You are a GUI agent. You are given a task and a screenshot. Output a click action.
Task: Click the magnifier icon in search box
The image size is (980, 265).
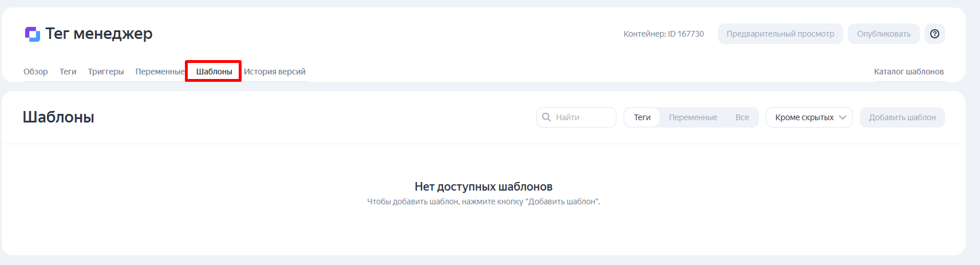tap(547, 117)
